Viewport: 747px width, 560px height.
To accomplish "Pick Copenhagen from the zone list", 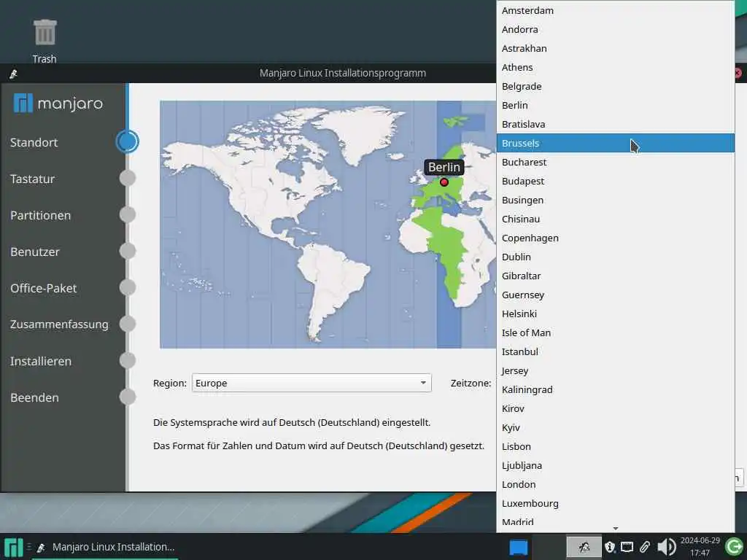I will point(616,238).
